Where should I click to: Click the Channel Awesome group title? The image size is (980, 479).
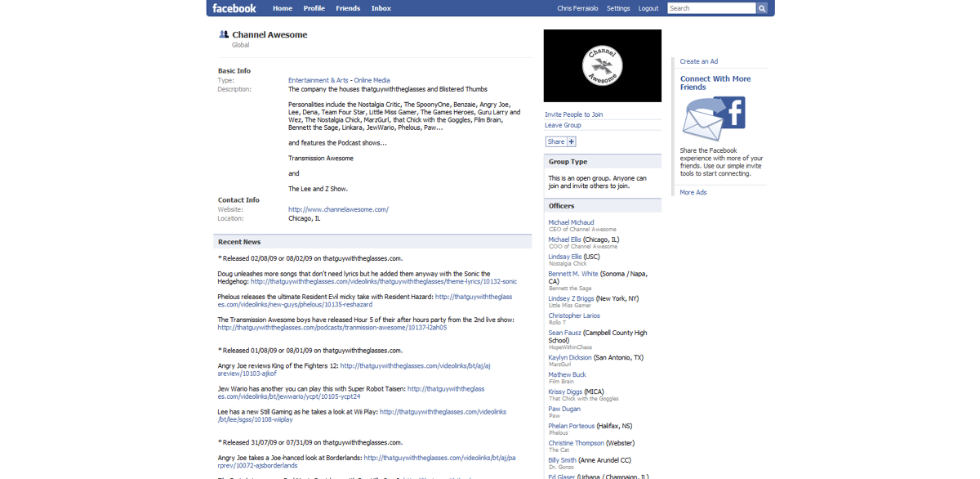(269, 35)
